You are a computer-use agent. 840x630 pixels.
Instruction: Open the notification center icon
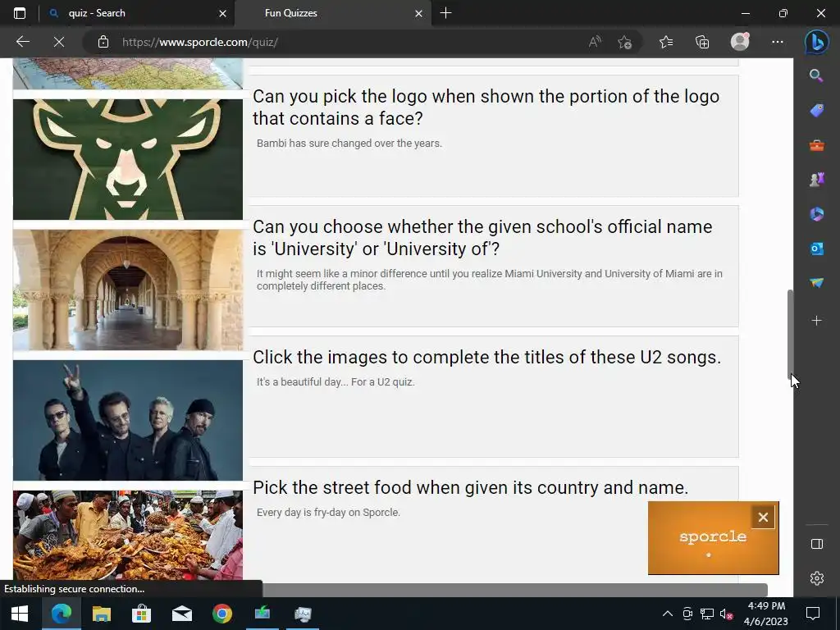[813, 614]
